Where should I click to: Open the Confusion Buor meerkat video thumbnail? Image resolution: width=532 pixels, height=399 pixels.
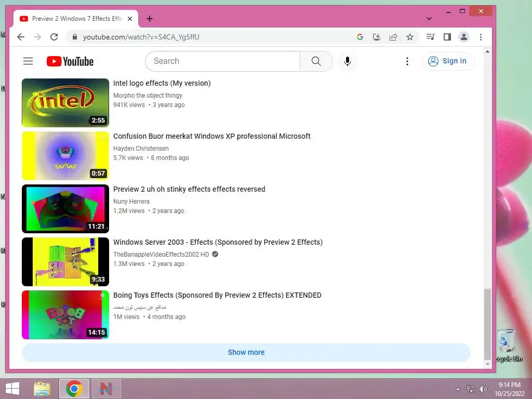tap(65, 156)
